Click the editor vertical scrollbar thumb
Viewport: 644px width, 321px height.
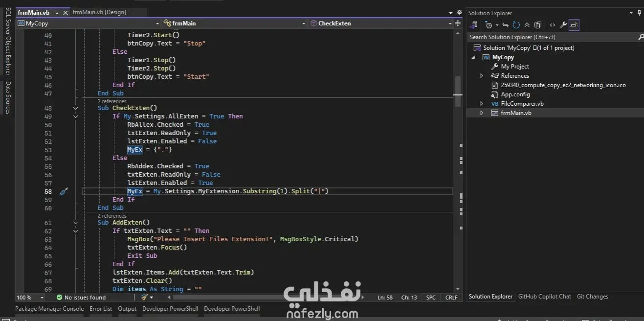(458, 91)
